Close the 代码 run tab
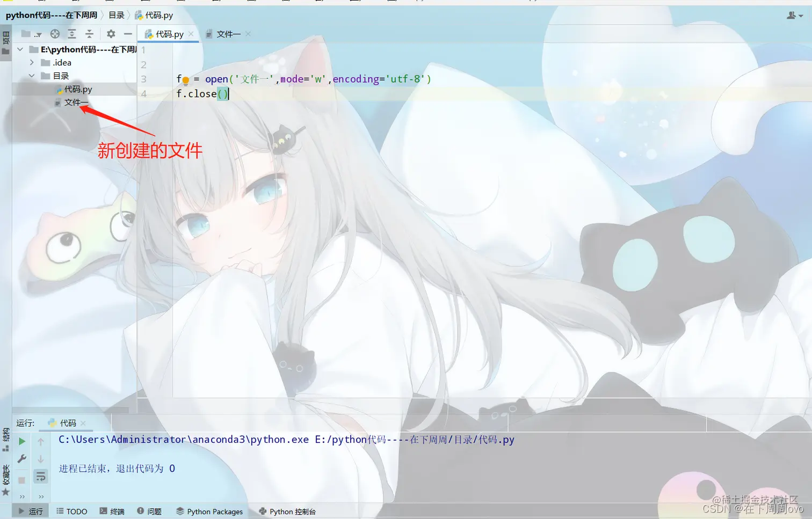 pyautogui.click(x=83, y=423)
